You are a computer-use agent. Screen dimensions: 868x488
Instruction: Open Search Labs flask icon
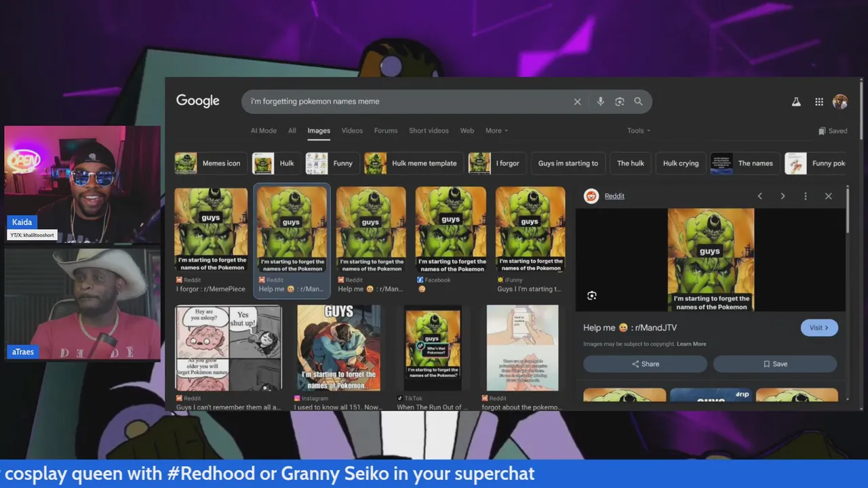pos(796,102)
